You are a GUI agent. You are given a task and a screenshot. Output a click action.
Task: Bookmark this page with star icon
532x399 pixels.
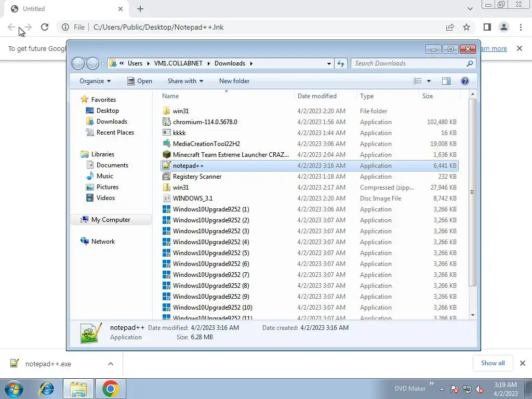pos(467,27)
